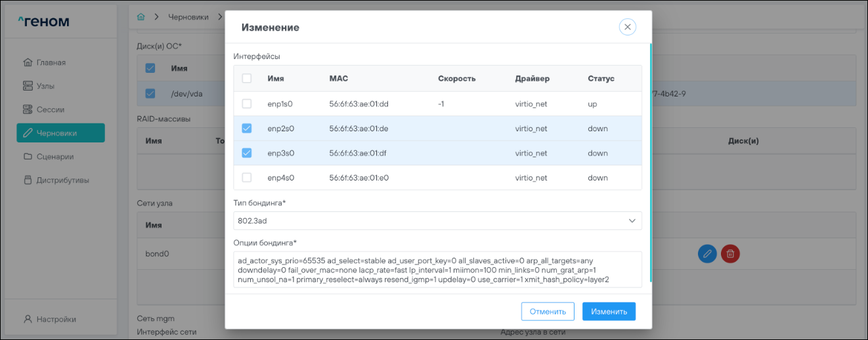The image size is (868, 340).
Task: Uncheck the enp2s0 interface checkbox
Action: [x=247, y=129]
